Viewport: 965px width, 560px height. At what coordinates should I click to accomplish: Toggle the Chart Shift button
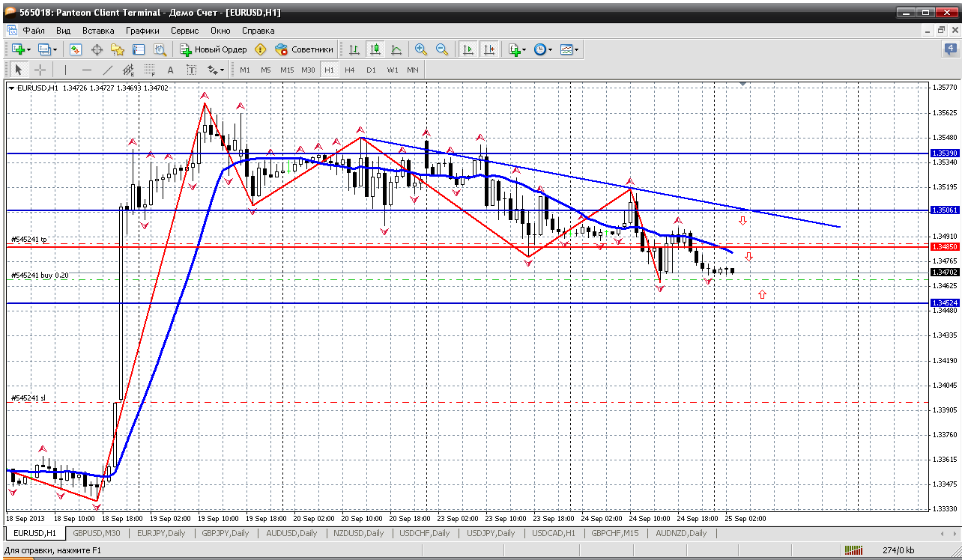[x=489, y=49]
